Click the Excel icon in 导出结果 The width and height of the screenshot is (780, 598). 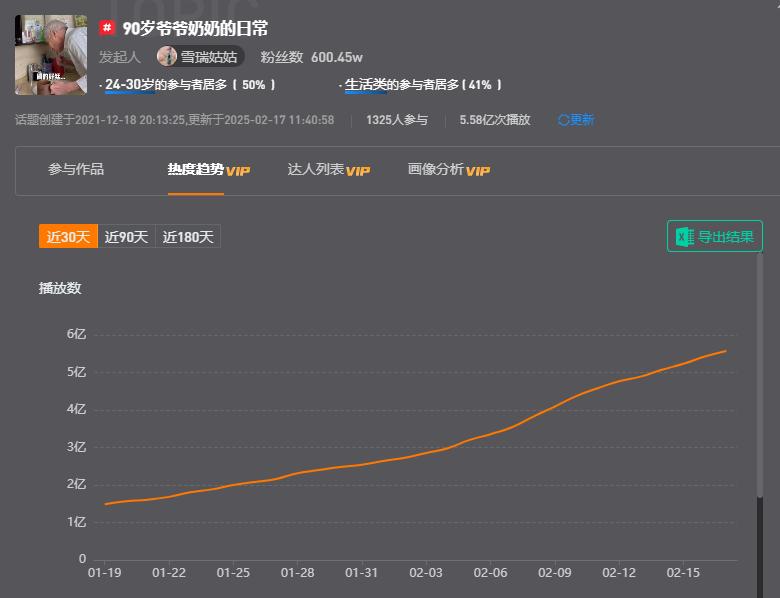[x=684, y=237]
